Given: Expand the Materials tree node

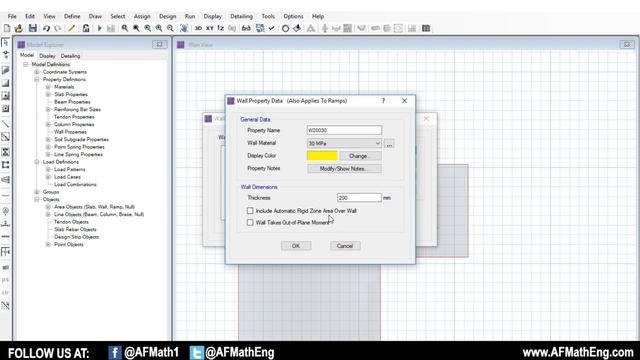Looking at the screenshot, I should 48,87.
